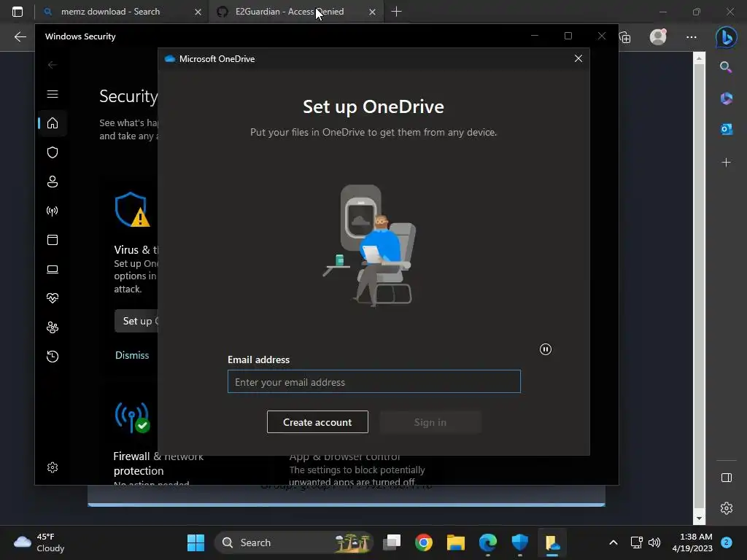Open Windows Security settings gear
This screenshot has height=560, width=747.
point(53,467)
